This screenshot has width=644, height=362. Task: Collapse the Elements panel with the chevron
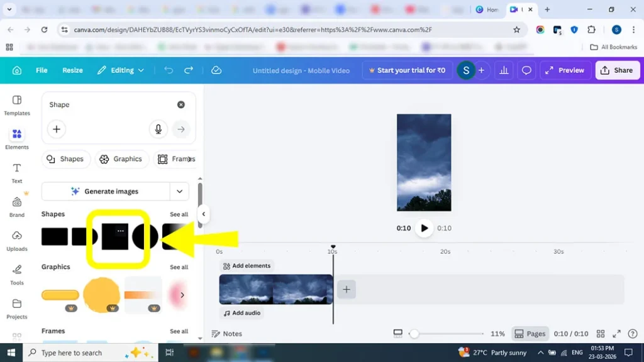(203, 214)
